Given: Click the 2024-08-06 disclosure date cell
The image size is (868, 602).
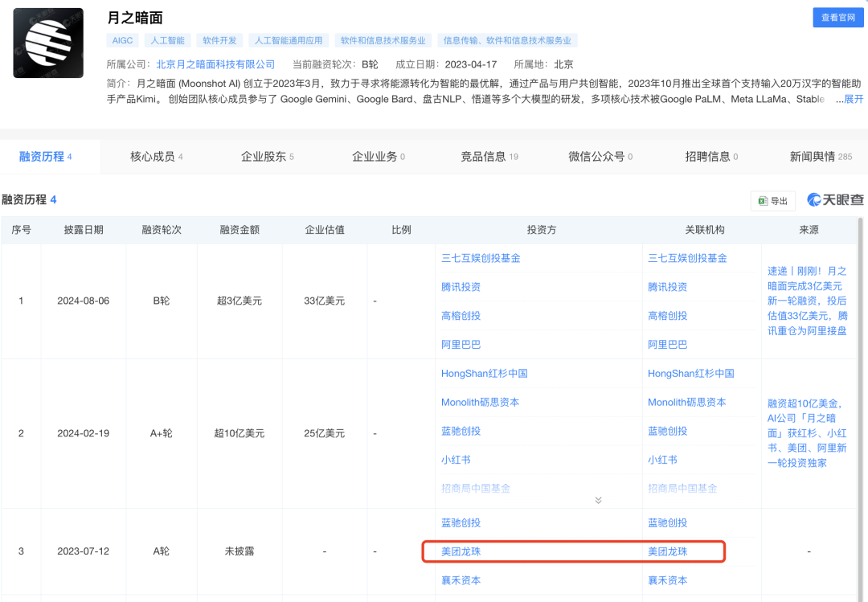Looking at the screenshot, I should [x=83, y=301].
